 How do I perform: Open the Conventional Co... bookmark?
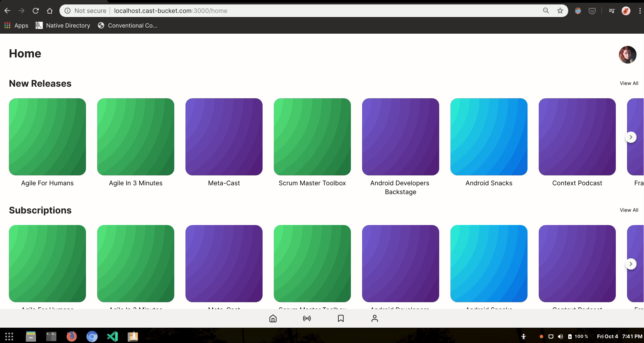127,25
